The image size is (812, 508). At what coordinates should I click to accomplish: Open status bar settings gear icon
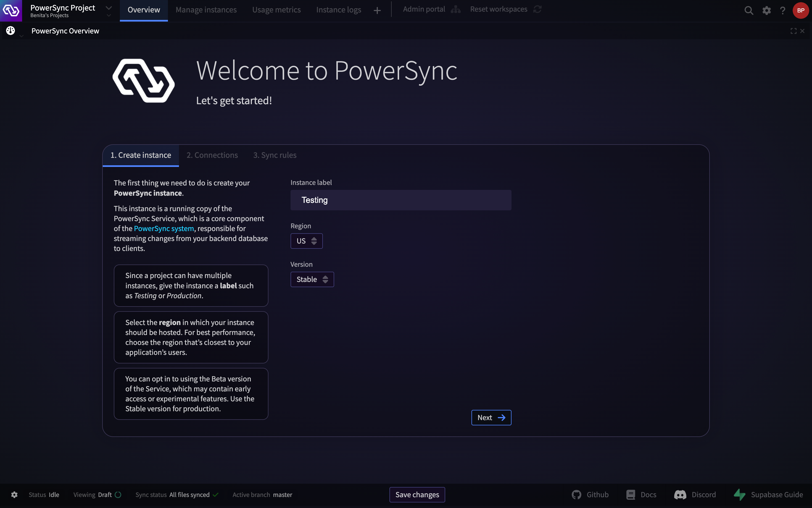click(14, 494)
